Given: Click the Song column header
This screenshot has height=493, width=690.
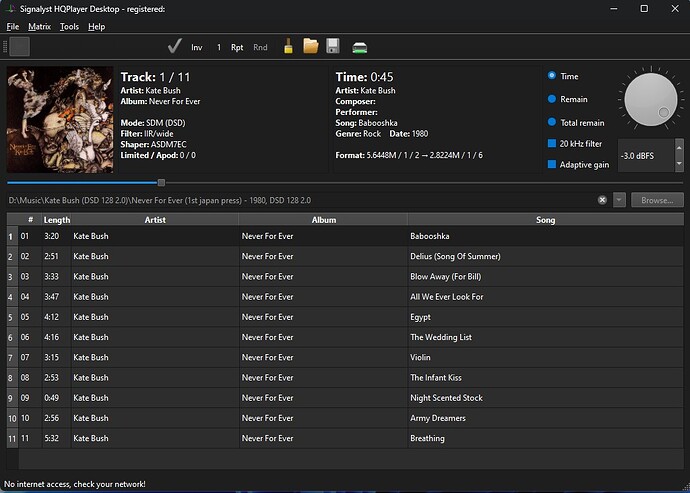Looking at the screenshot, I should [x=545, y=220].
